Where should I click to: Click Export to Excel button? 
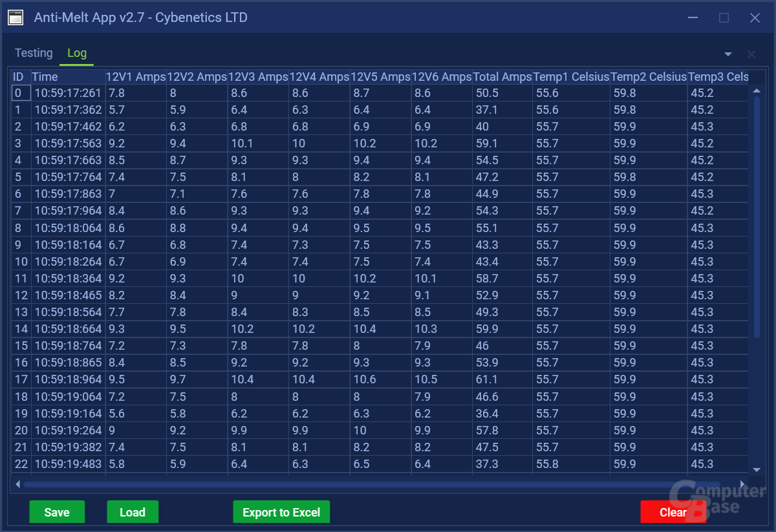point(281,512)
